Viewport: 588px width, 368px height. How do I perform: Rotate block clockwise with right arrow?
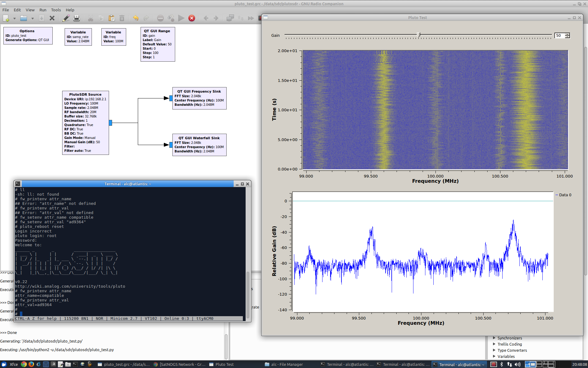pyautogui.click(x=216, y=18)
